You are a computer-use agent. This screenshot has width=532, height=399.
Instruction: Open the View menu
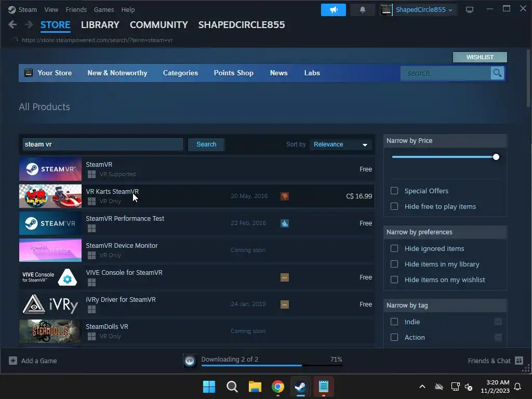pyautogui.click(x=51, y=9)
